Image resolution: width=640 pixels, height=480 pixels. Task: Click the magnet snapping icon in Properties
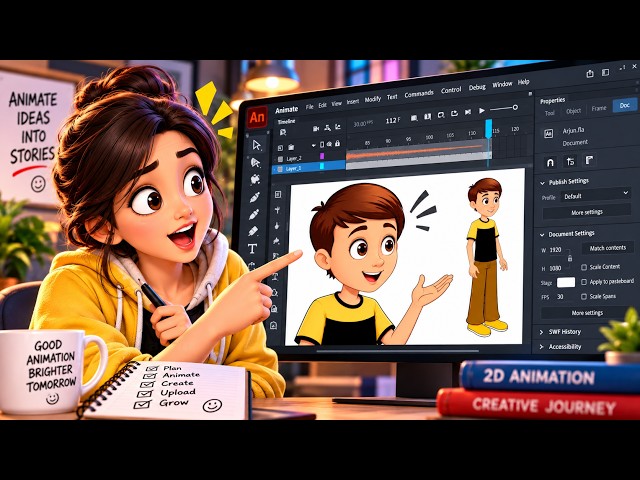pos(550,163)
